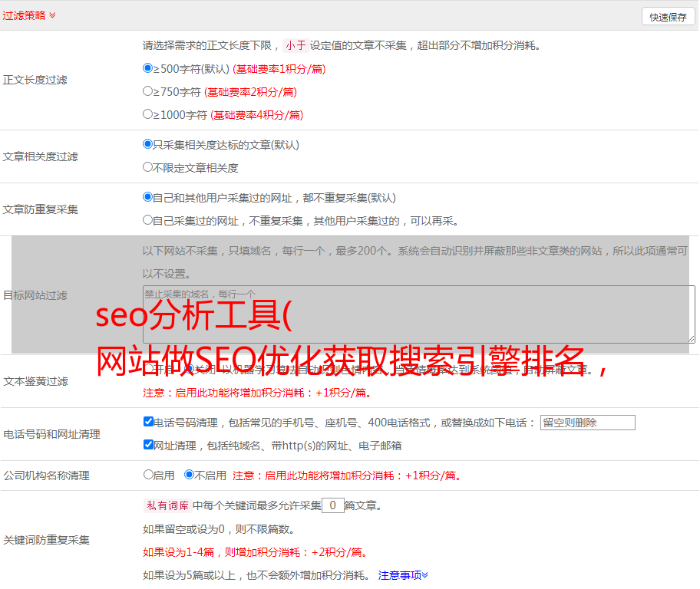The image size is (700, 589).
Task: Select 不启用 for 公司机构名称清理
Action: tap(189, 475)
